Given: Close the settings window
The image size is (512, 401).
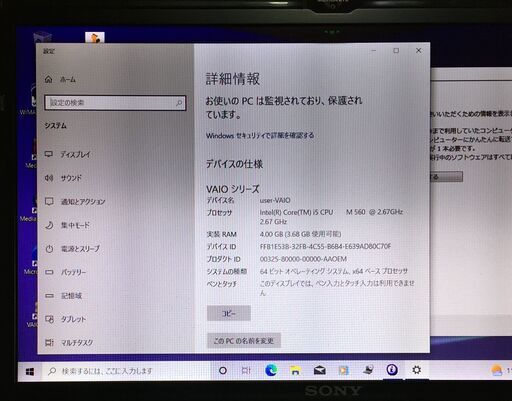Looking at the screenshot, I should click(x=419, y=51).
